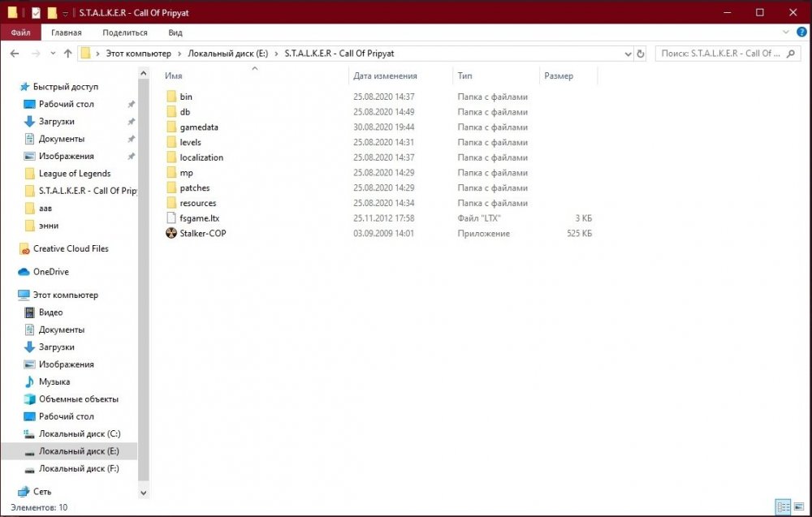Open the Поделиться ribbon tab
This screenshot has width=812, height=517.
pos(125,32)
